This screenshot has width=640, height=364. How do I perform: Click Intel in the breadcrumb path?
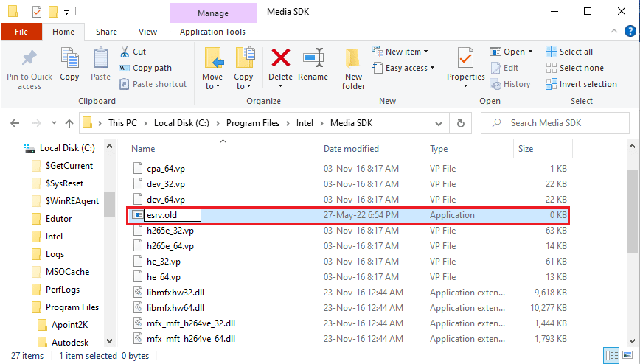tap(305, 123)
